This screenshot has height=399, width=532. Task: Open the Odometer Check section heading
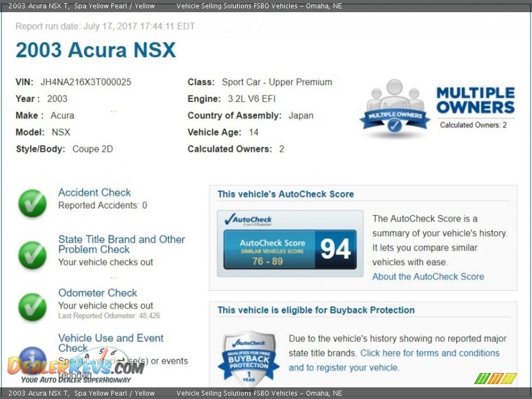(98, 293)
